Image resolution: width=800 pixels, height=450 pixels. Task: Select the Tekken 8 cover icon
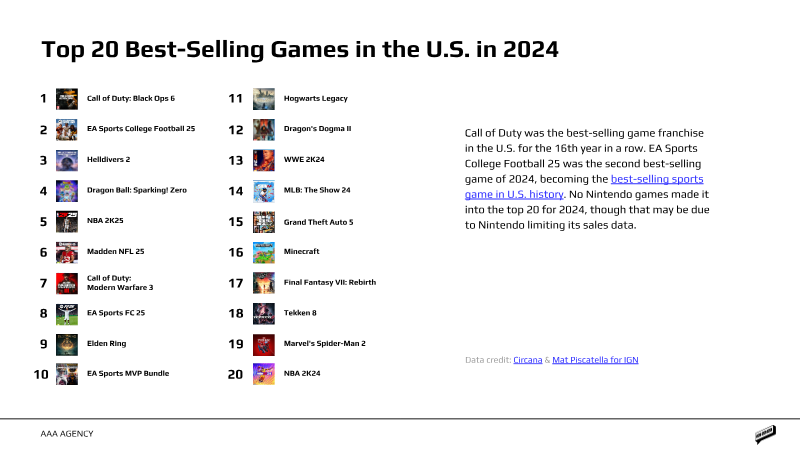tap(264, 313)
